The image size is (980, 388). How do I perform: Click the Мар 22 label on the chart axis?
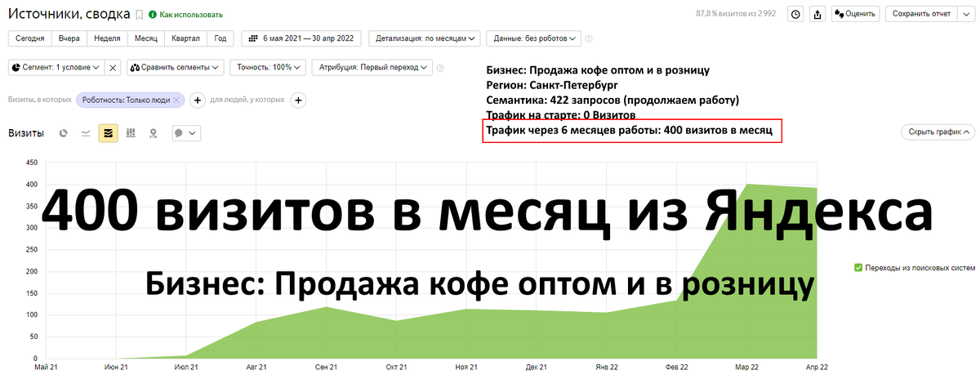point(746,368)
